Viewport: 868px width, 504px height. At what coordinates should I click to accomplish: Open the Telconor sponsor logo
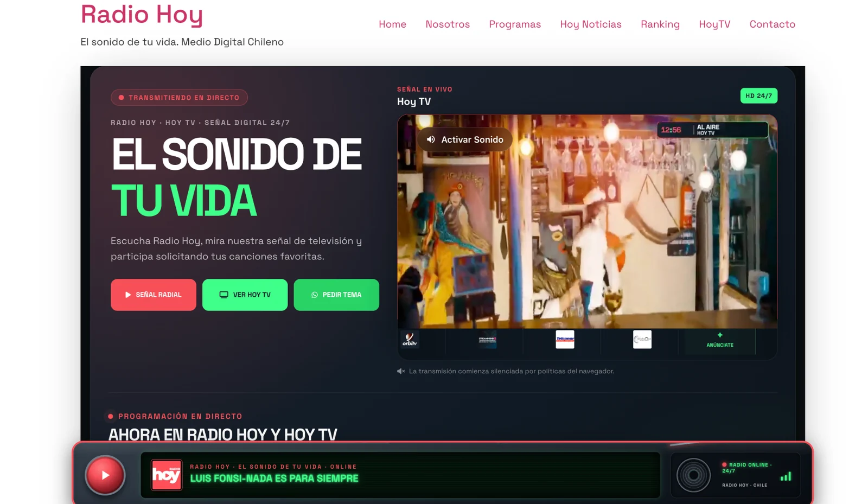(565, 340)
